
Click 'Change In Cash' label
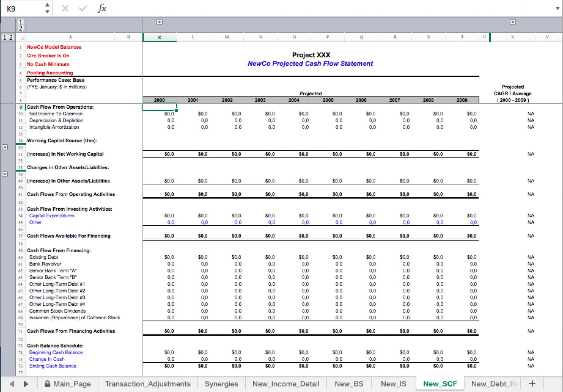47,359
